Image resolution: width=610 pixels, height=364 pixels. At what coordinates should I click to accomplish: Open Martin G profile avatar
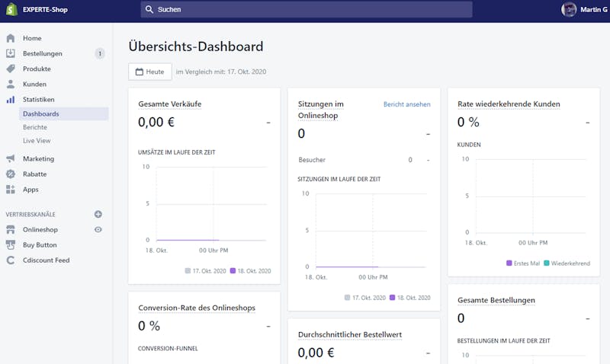pos(569,9)
